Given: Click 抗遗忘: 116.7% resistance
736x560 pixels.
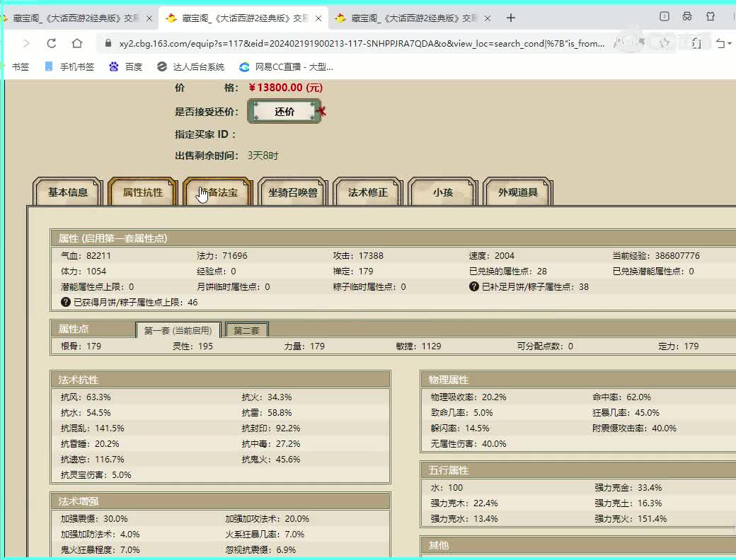Looking at the screenshot, I should [x=93, y=459].
